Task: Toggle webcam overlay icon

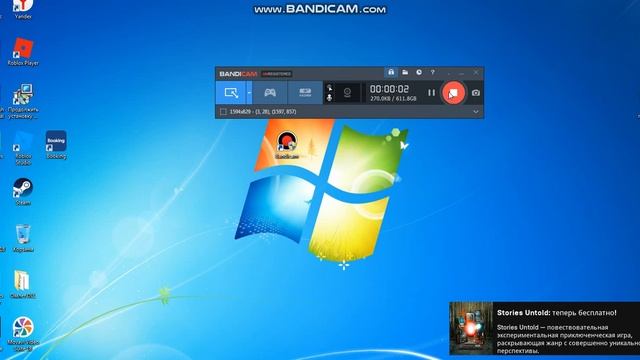Action: pos(347,93)
